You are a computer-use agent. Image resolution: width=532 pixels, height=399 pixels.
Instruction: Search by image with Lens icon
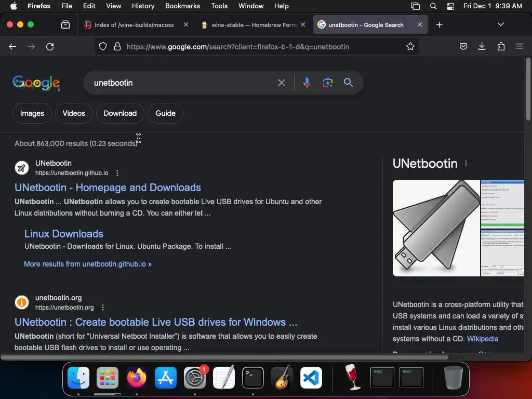(327, 83)
